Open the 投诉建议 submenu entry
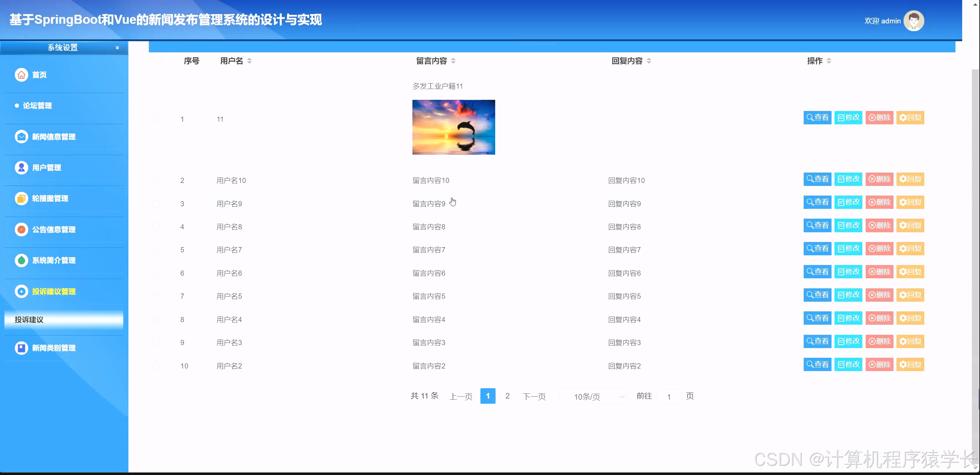The image size is (980, 475). click(x=29, y=320)
